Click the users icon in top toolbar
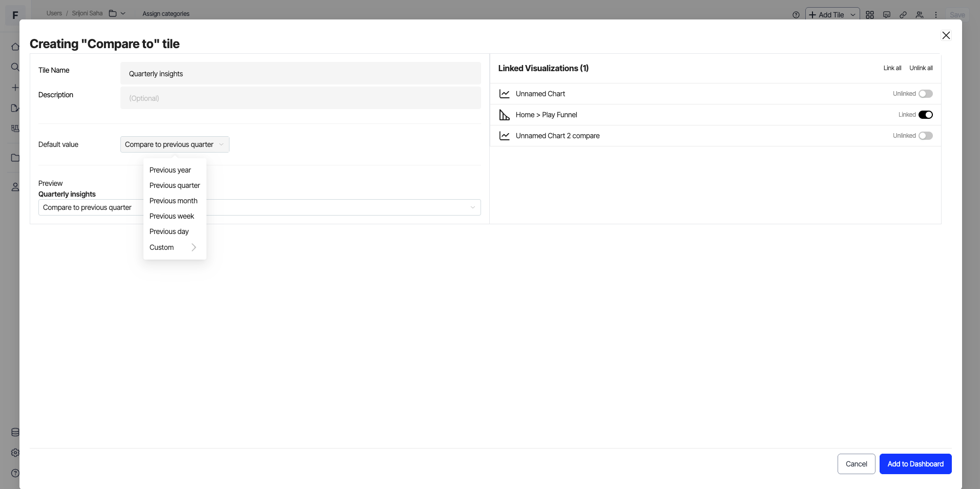The image size is (980, 489). click(919, 15)
